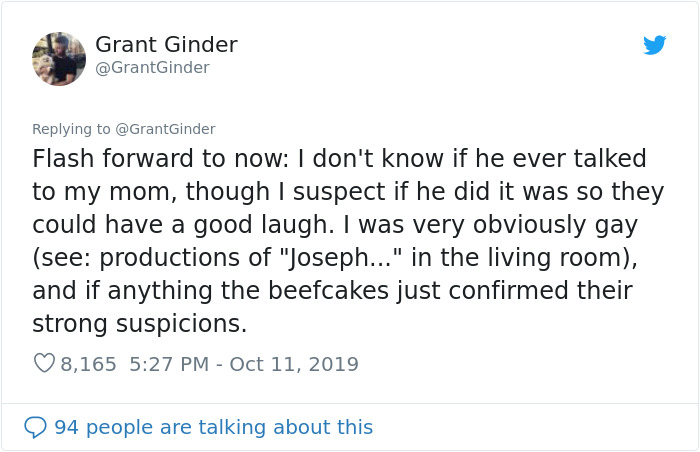Click the Oct 11, 2019 date
This screenshot has width=700, height=452.
click(294, 365)
